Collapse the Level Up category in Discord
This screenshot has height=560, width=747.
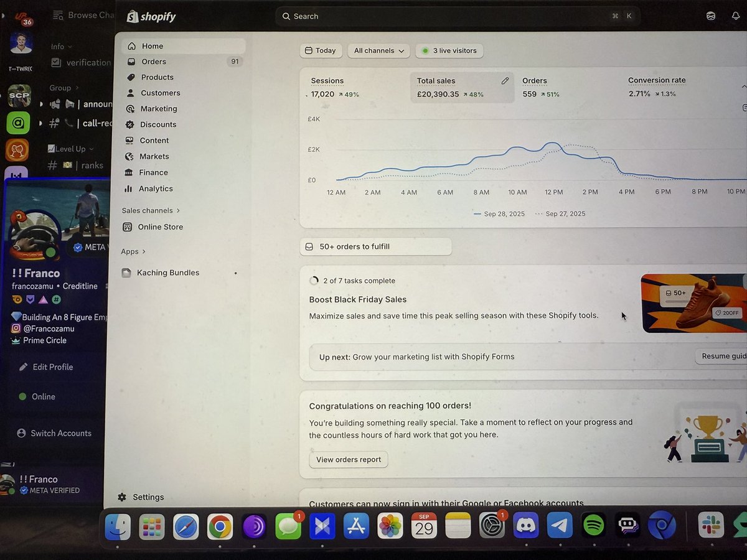point(70,149)
